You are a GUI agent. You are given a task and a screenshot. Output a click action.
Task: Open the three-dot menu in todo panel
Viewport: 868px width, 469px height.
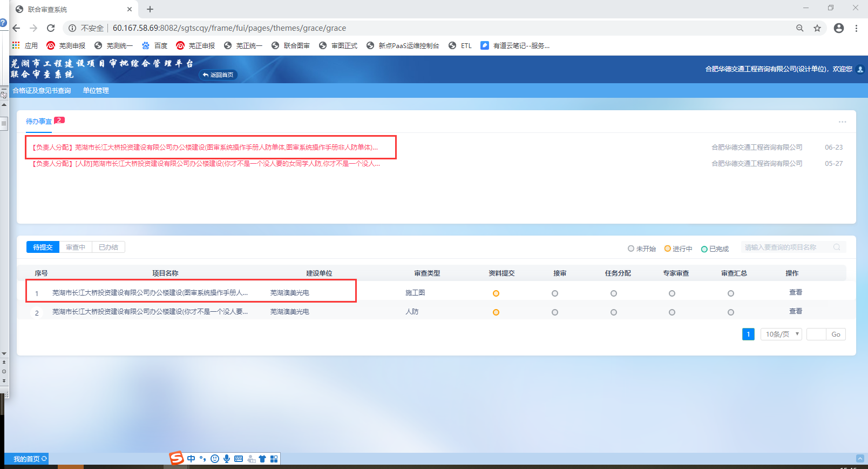pos(842,122)
